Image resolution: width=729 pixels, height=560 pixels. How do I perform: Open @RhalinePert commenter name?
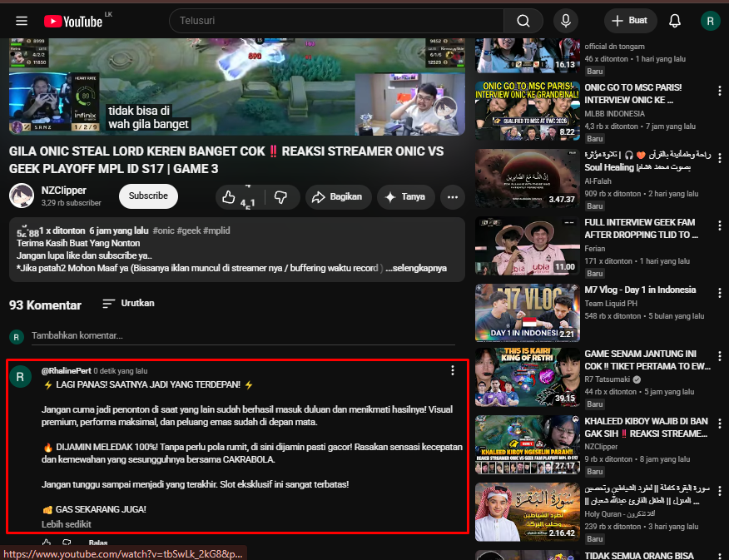tap(66, 371)
